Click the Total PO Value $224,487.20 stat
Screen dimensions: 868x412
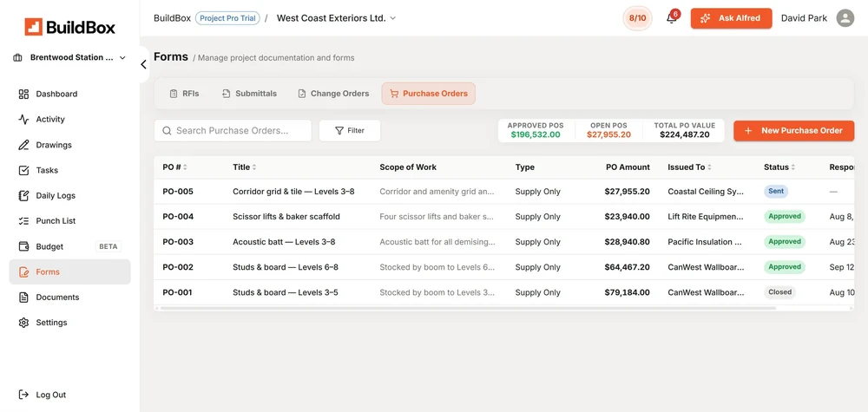coord(685,130)
